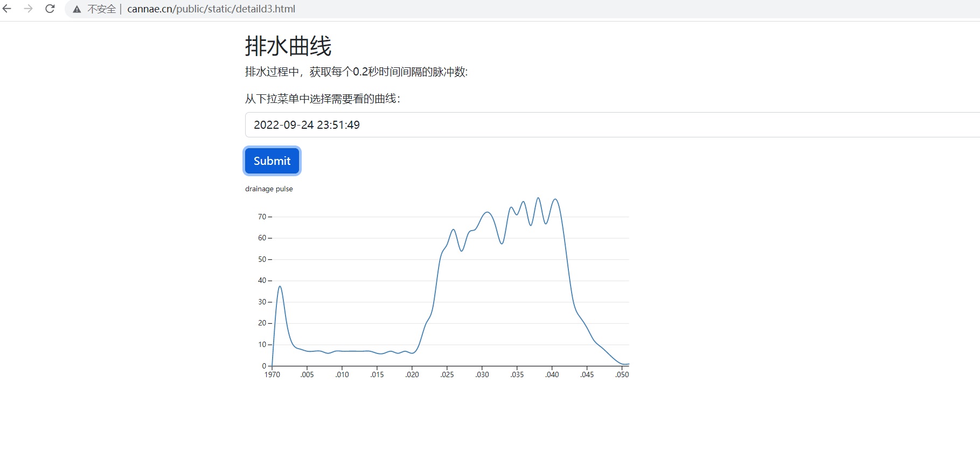Click the drainage pulse chart label

pos(269,189)
